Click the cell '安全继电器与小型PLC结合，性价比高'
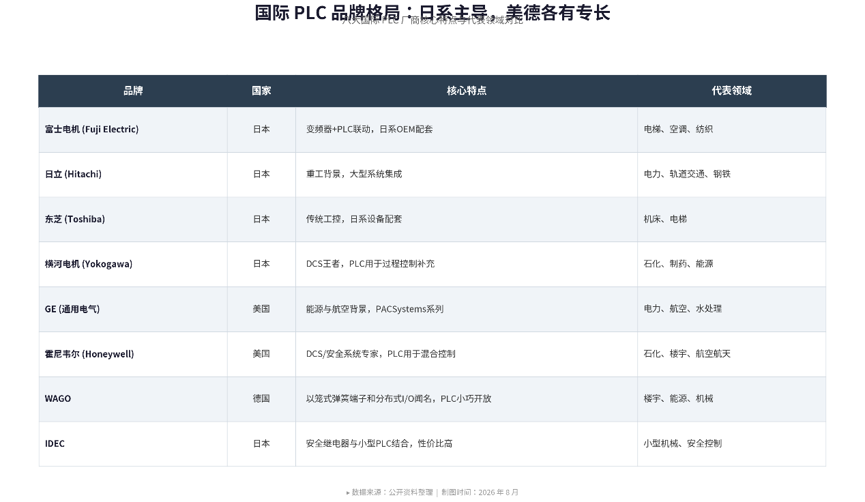The width and height of the screenshot is (865, 502). click(467, 444)
